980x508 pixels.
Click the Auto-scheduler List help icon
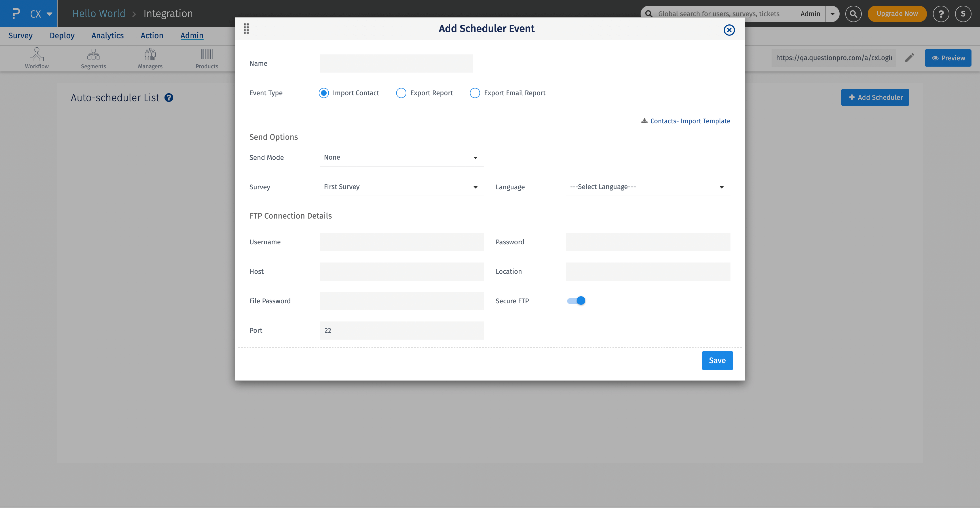(168, 98)
